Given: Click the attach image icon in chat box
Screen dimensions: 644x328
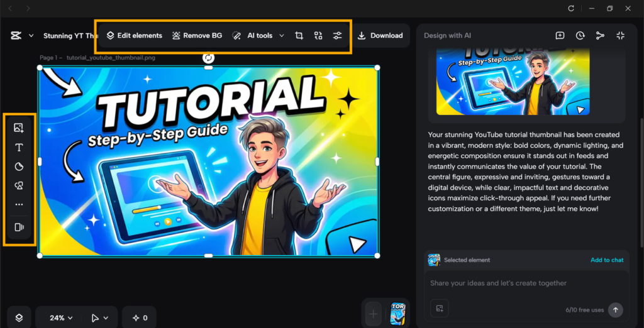Looking at the screenshot, I should pos(440,309).
